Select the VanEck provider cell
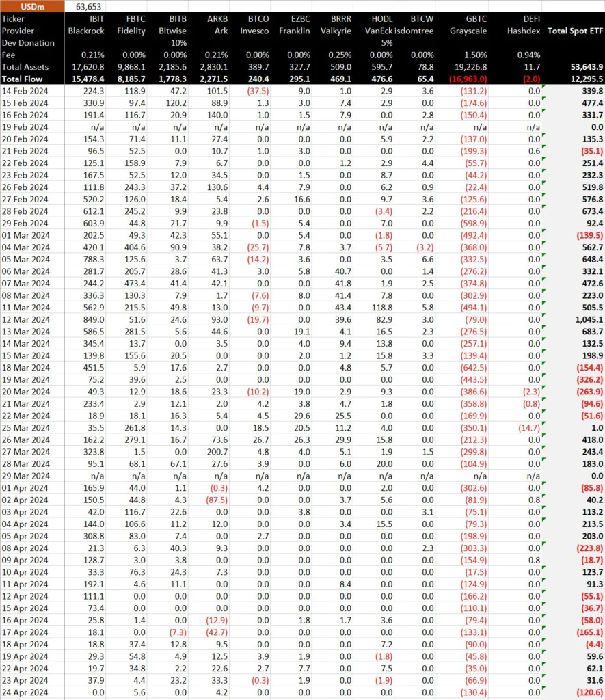This screenshot has height=700, width=605. [x=379, y=31]
